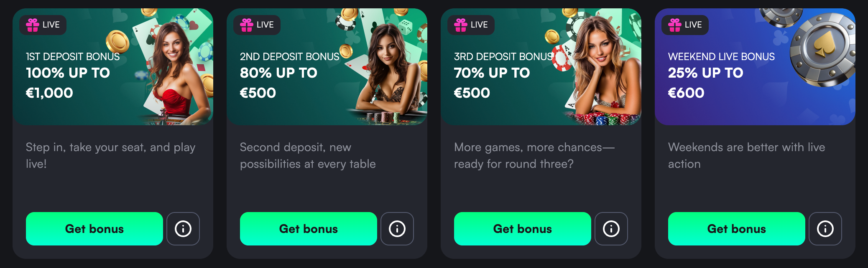Screen dimensions: 868x268
Task: Get bonus for 80% up to €500
Action: (x=309, y=229)
